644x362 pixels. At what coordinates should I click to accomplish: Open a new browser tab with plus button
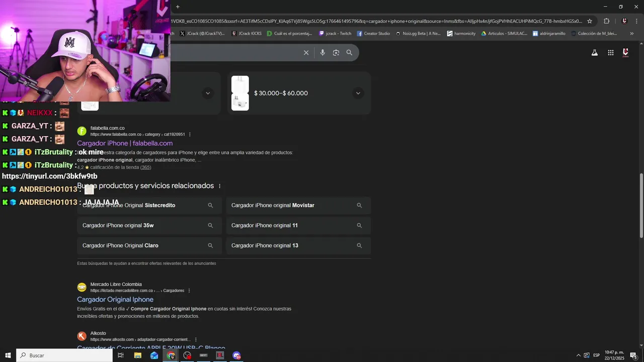[178, 7]
